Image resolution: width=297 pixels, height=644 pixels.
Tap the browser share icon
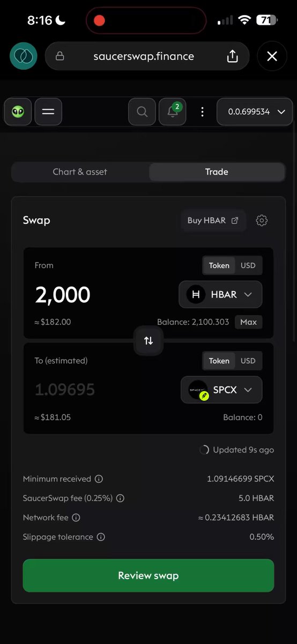pyautogui.click(x=232, y=56)
